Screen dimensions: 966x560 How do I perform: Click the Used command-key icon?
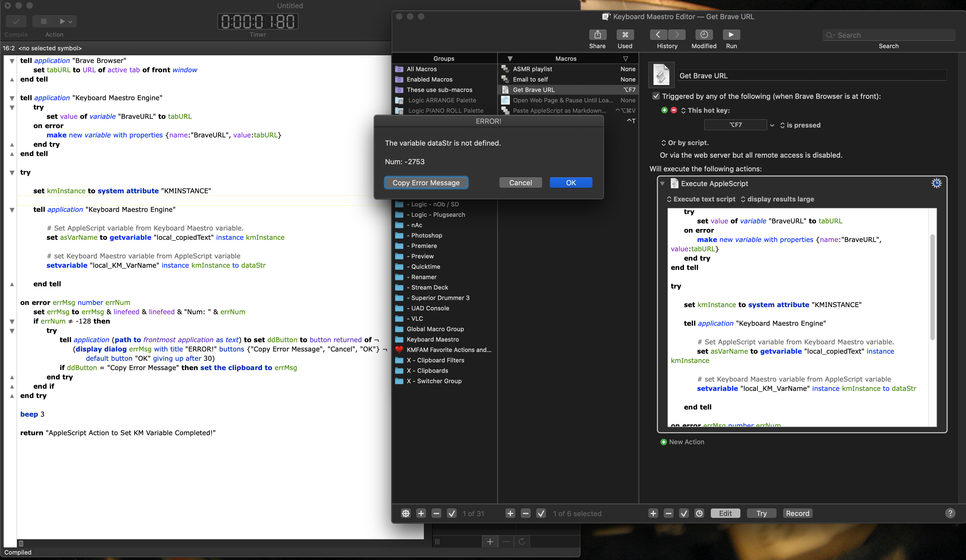tap(625, 35)
